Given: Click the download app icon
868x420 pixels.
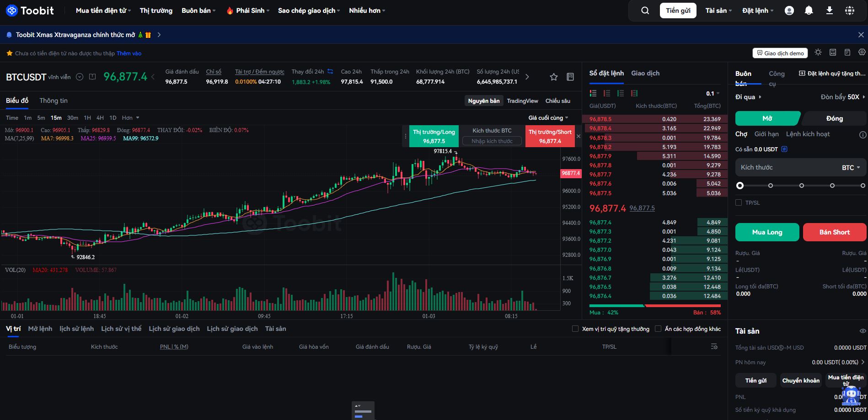Looking at the screenshot, I should coord(829,11).
